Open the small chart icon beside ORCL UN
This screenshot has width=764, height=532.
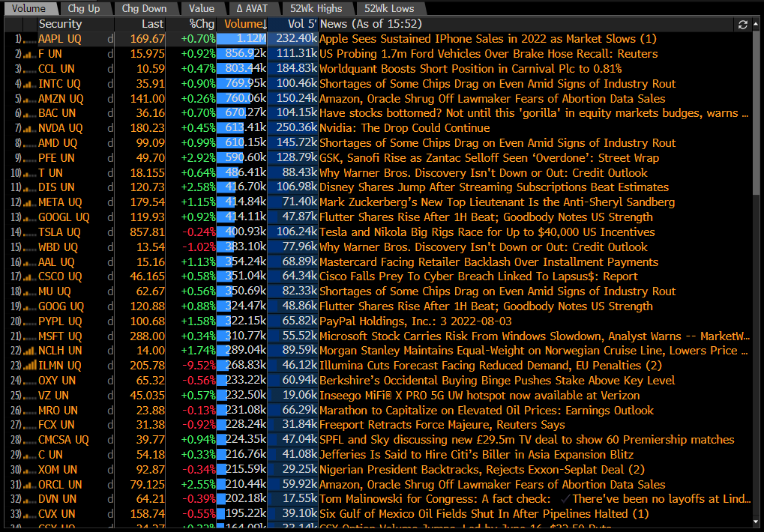pyautogui.click(x=30, y=486)
